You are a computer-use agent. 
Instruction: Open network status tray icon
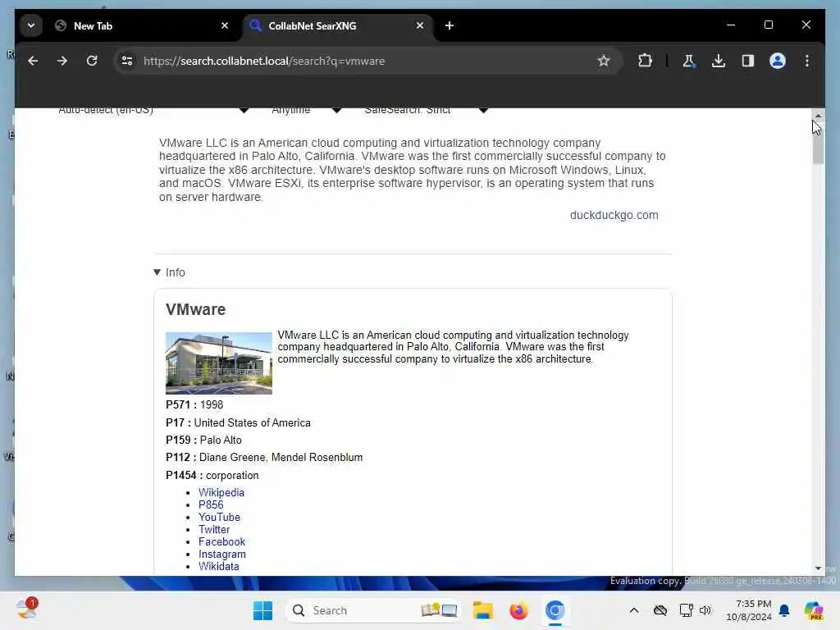click(686, 610)
